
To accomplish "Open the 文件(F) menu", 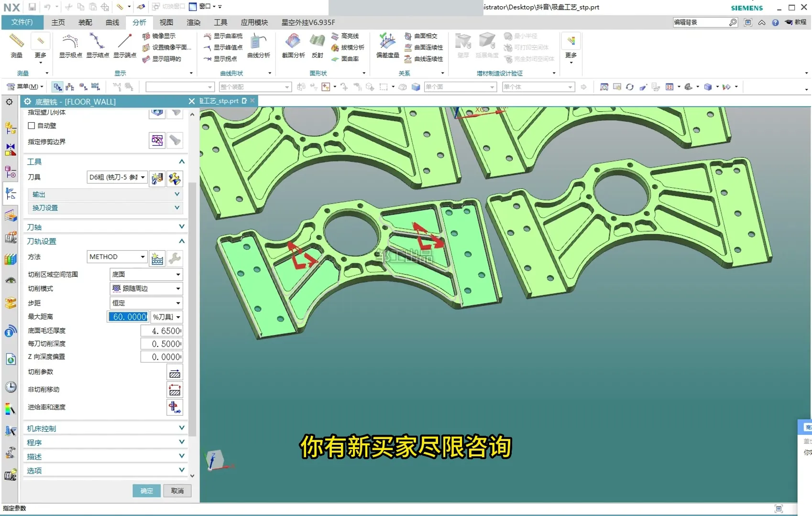I will [x=22, y=22].
